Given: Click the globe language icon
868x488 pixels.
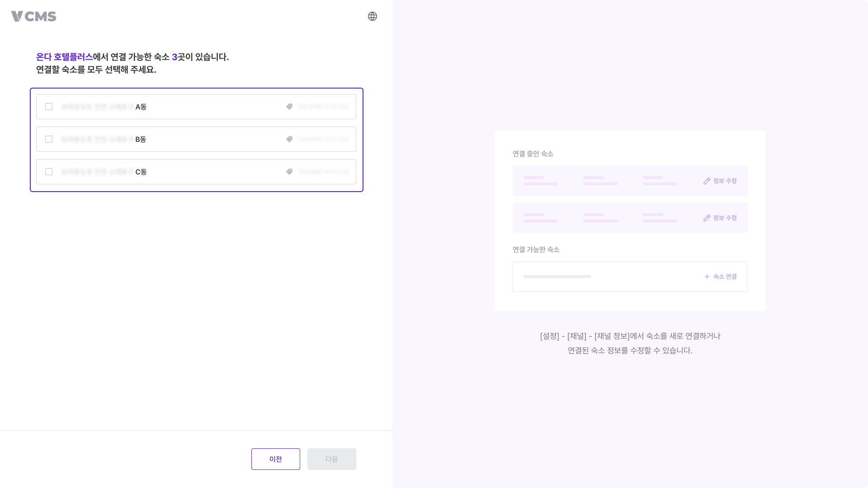Looking at the screenshot, I should pos(372,16).
